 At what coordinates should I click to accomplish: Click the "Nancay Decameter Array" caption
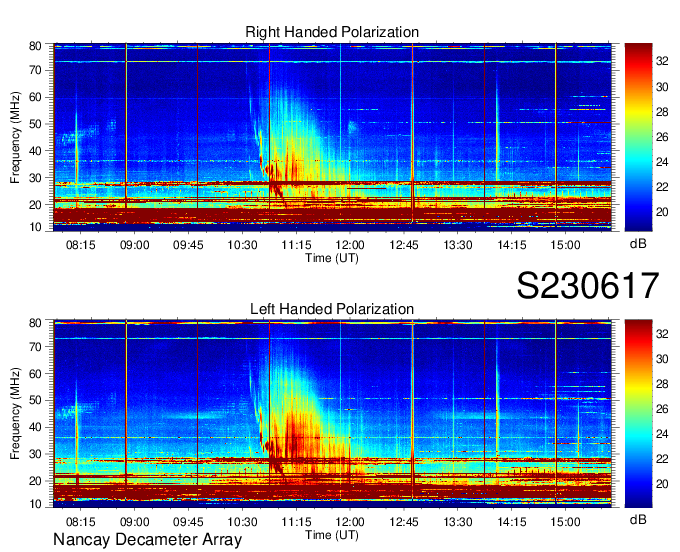click(x=147, y=540)
